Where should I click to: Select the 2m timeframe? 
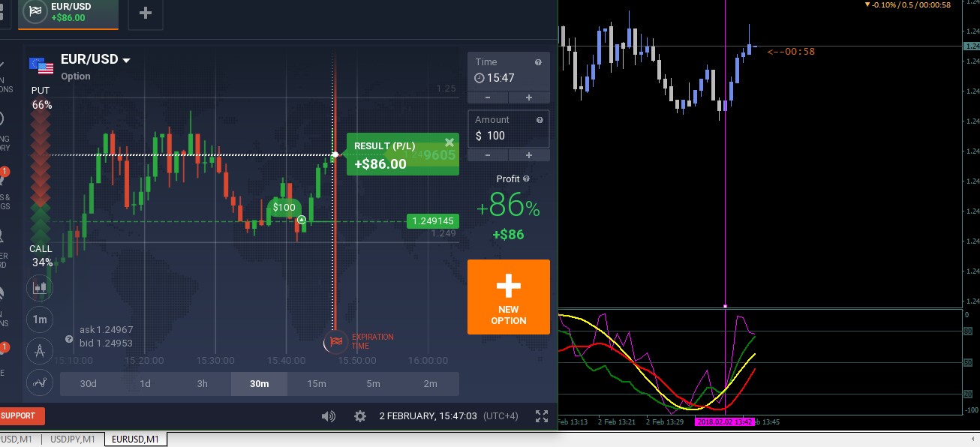pos(431,384)
